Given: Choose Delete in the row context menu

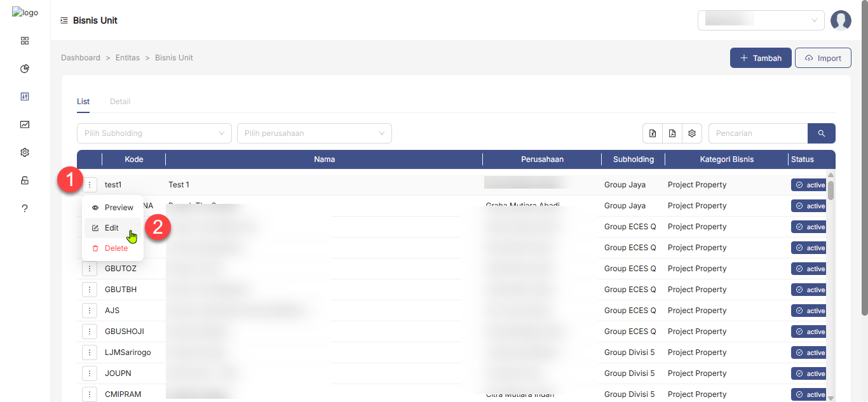Looking at the screenshot, I should click(x=116, y=248).
